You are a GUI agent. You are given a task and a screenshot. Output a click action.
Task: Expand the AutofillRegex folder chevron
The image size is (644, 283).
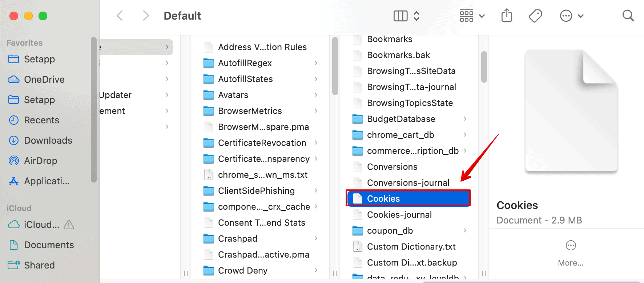pos(316,63)
